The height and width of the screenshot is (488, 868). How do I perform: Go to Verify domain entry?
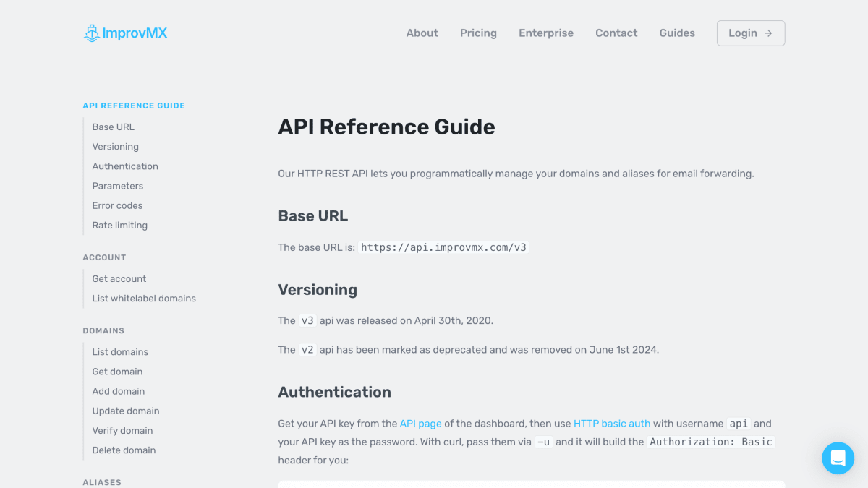(x=122, y=431)
